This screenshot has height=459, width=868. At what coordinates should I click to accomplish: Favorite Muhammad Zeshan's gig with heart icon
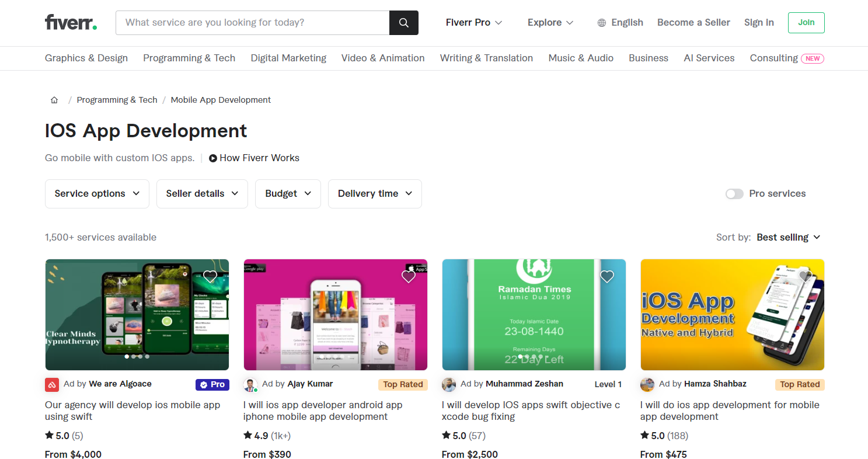pos(607,276)
